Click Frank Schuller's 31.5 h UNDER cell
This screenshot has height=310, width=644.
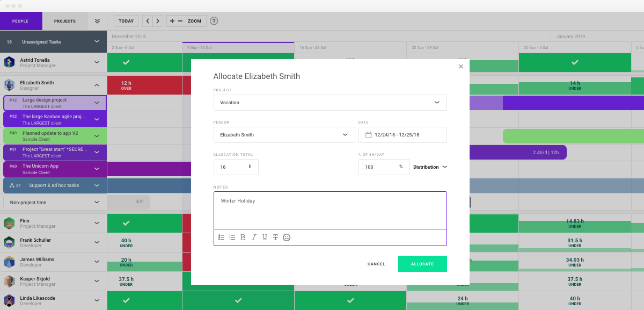[575, 243]
